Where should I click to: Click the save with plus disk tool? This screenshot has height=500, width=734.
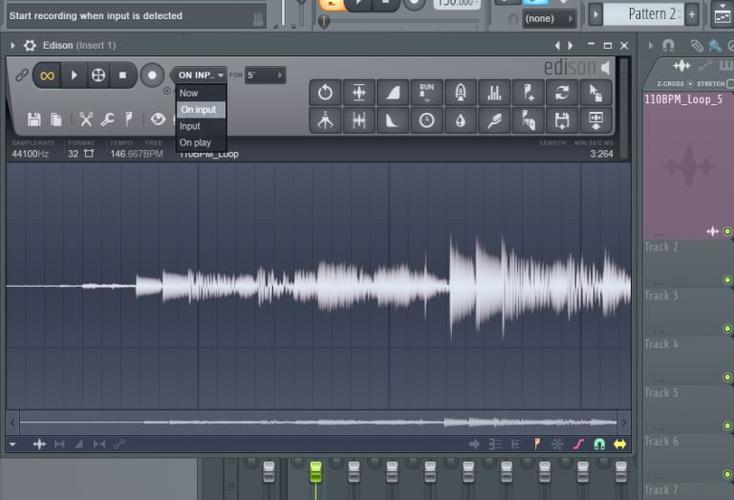click(x=562, y=121)
